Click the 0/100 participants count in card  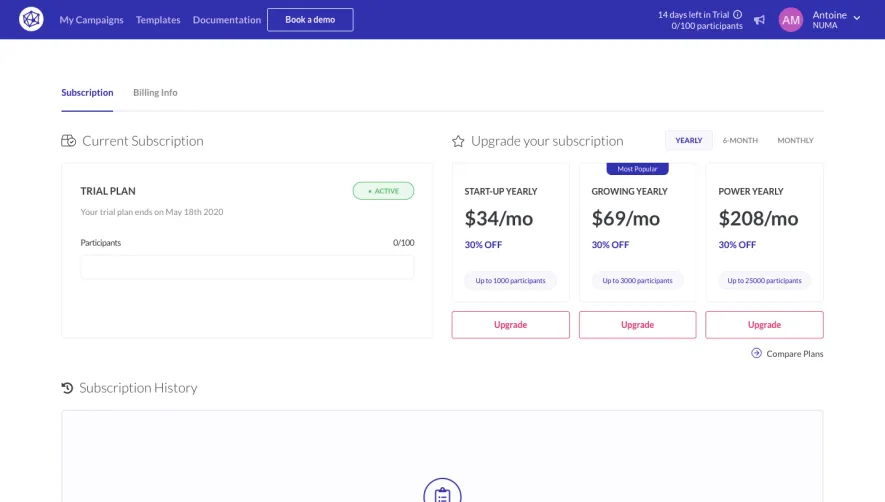click(x=404, y=243)
